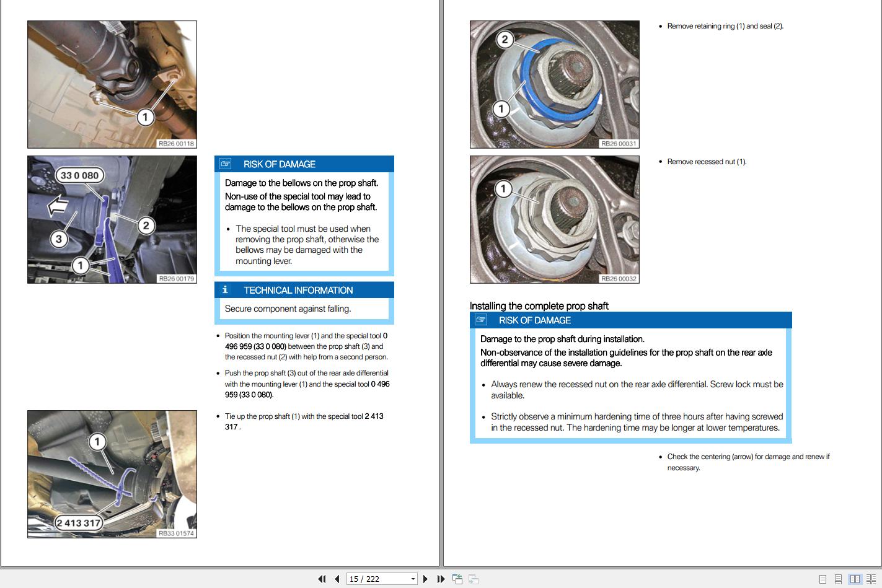This screenshot has height=588, width=882.
Task: Jump to the last page
Action: tap(441, 579)
